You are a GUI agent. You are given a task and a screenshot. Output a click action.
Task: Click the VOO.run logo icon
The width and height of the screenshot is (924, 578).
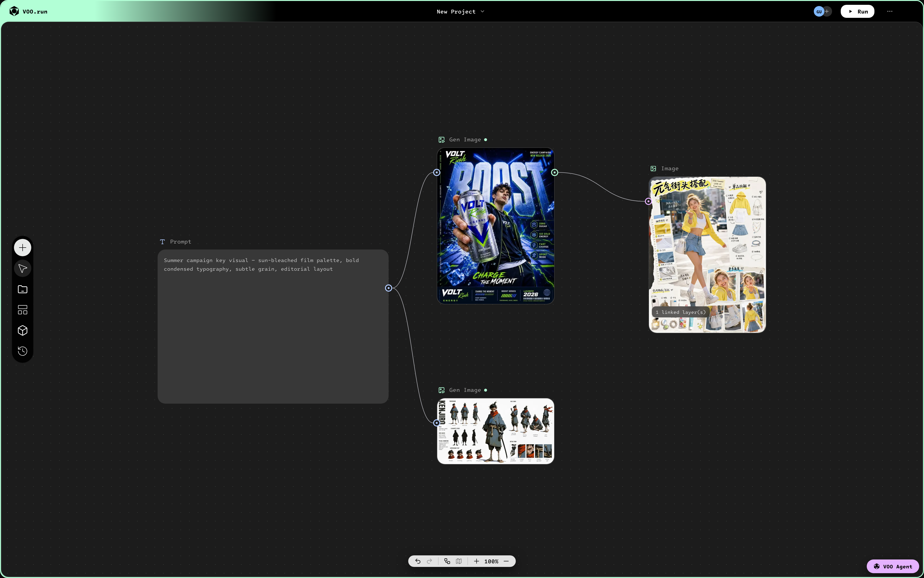pyautogui.click(x=14, y=12)
